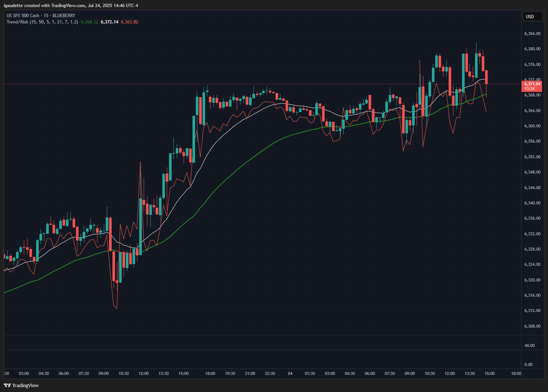Click the green 6,368.32 indicator value
Viewport: 548px width, 392px height.
click(89, 22)
